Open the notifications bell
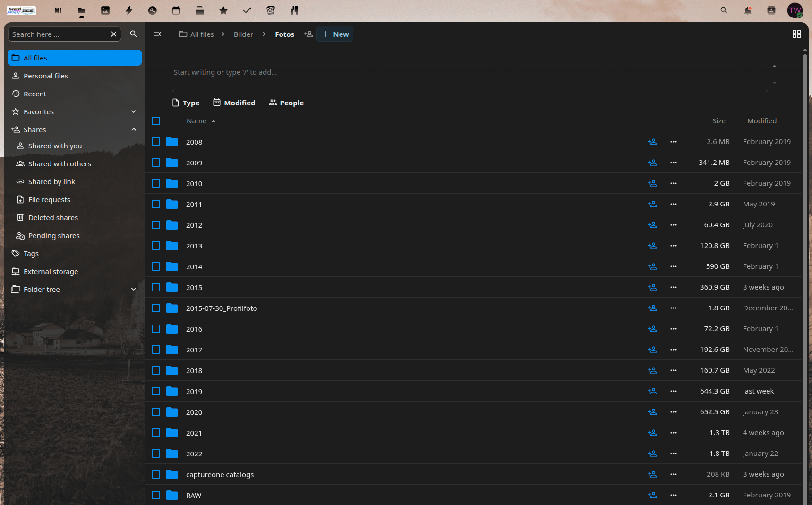 click(x=747, y=10)
